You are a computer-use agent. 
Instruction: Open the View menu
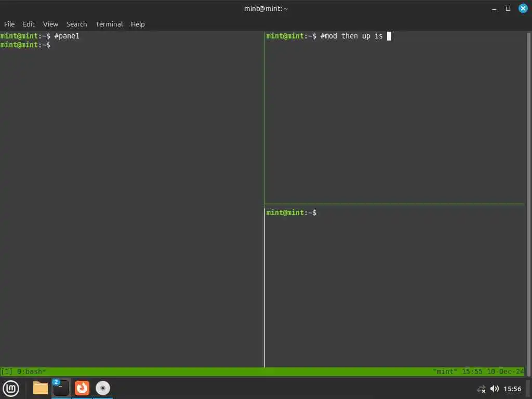pyautogui.click(x=50, y=24)
